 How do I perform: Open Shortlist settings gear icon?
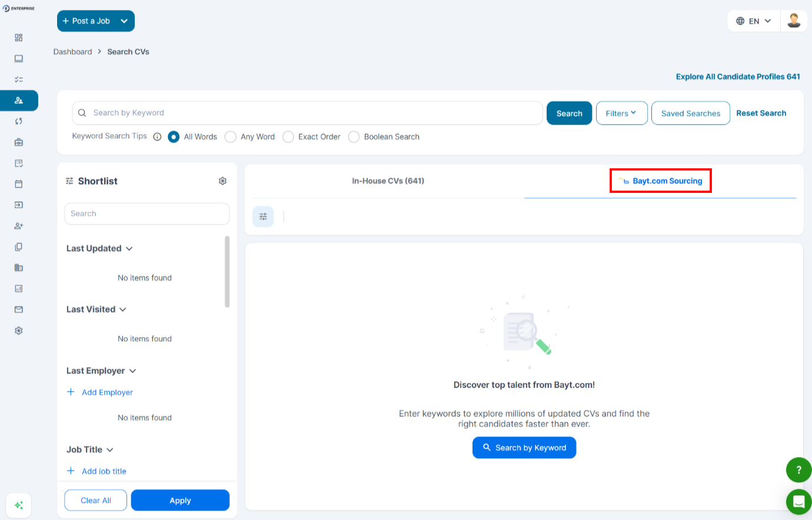(x=222, y=181)
